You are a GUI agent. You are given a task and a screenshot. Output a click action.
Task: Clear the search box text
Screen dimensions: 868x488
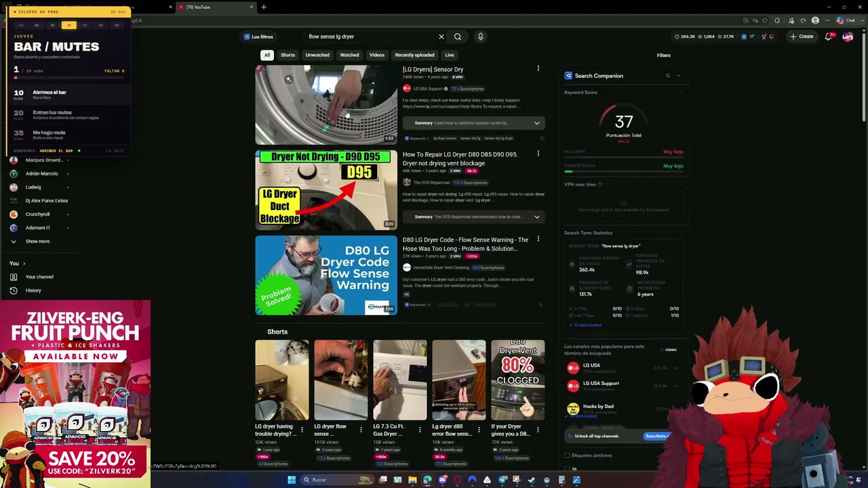click(441, 37)
